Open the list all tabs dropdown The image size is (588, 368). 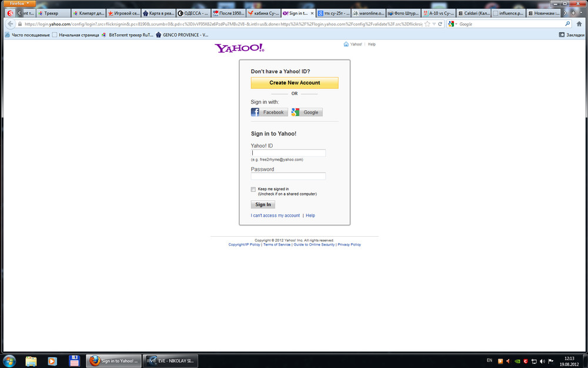click(x=582, y=13)
